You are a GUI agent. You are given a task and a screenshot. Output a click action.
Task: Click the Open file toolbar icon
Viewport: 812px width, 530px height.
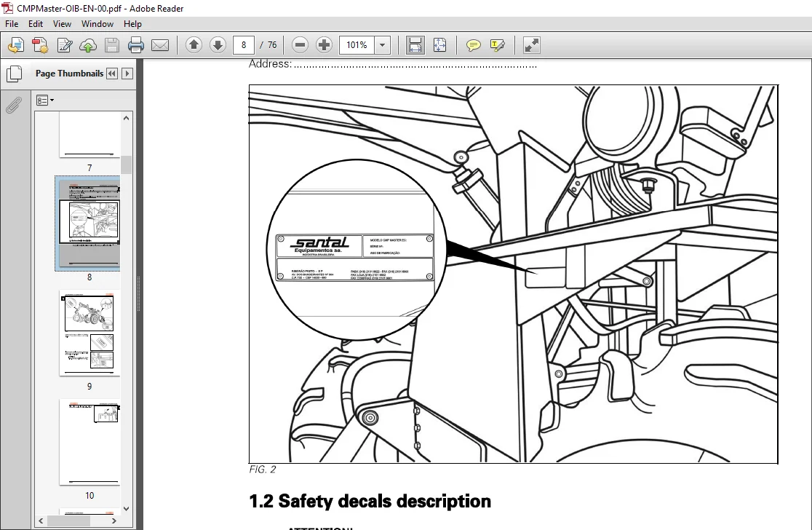(16, 46)
